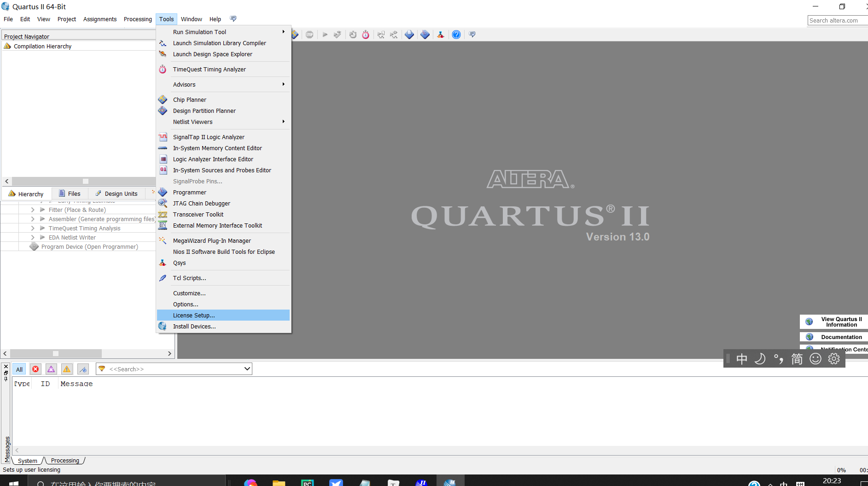
Task: Click the speech bubble feedback toolbar icon
Action: [472, 35]
